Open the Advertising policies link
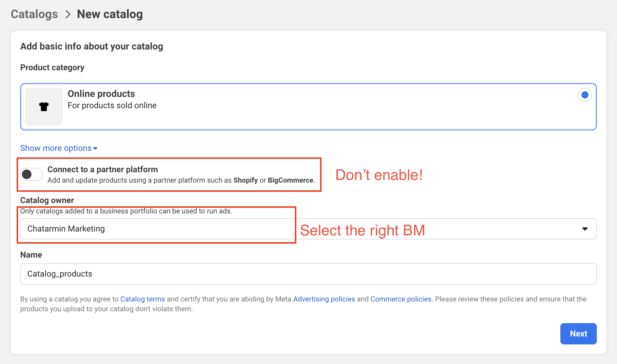Viewport: 617px width, 364px height. [x=324, y=299]
